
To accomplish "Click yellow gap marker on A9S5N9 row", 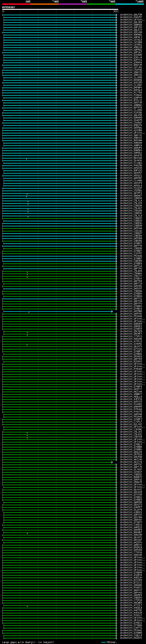I will point(29,312).
